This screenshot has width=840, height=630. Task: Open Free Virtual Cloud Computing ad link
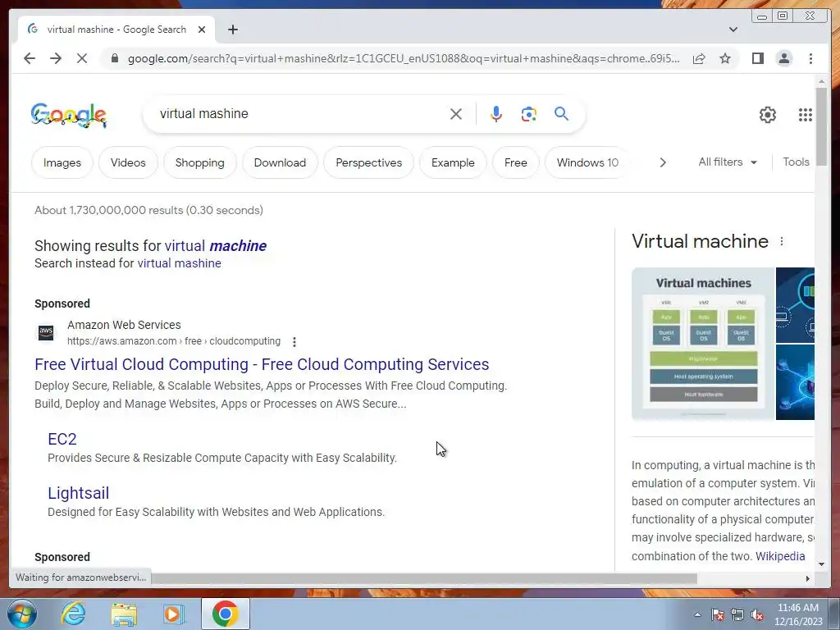click(262, 364)
